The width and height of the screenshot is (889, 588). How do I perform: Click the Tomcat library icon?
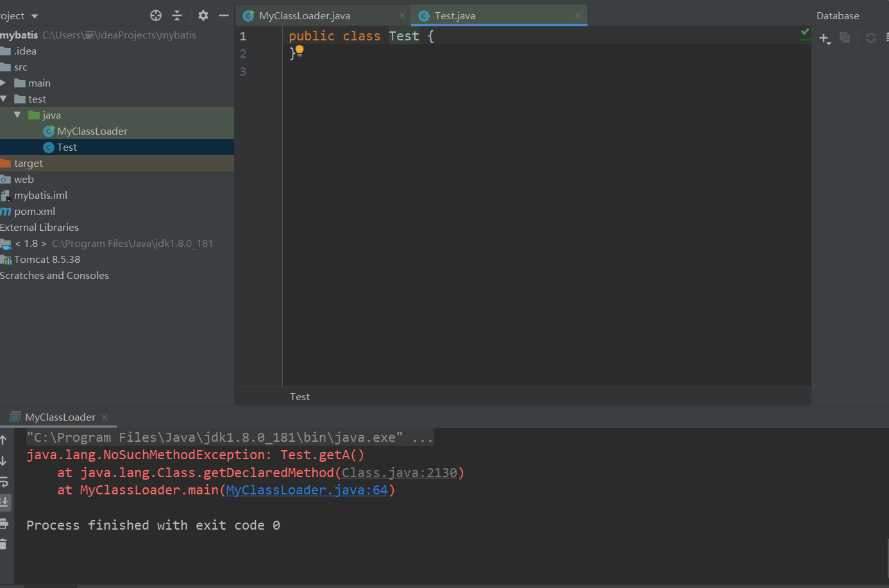tap(6, 259)
